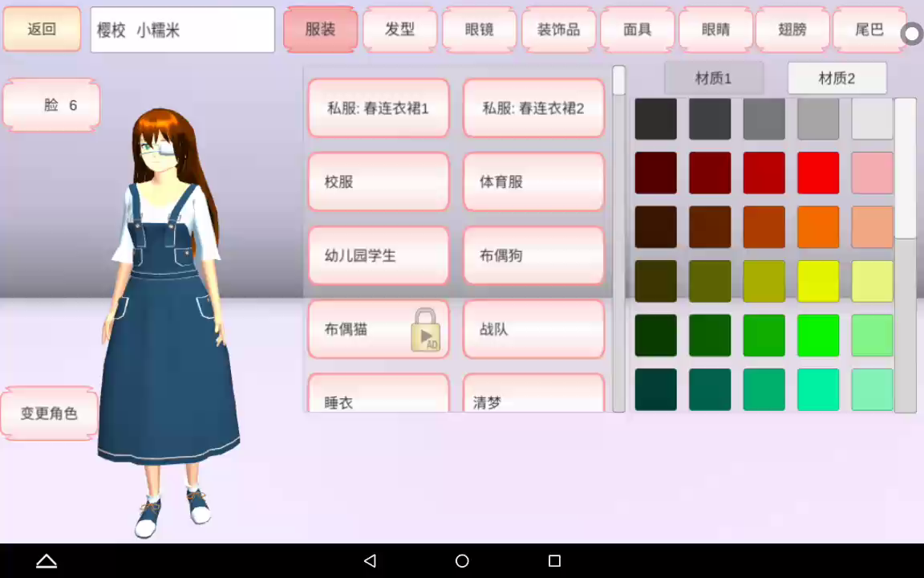
Task: Click the outfit list scrollbar
Action: click(618, 241)
